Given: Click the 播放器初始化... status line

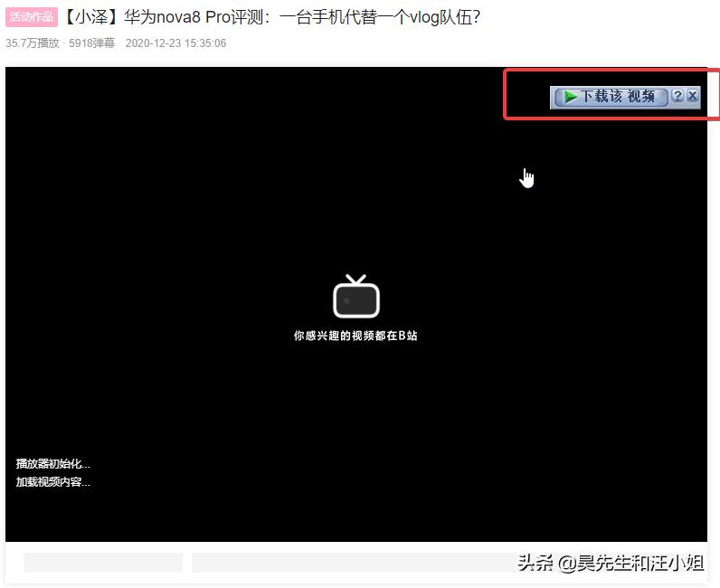Looking at the screenshot, I should [x=53, y=463].
